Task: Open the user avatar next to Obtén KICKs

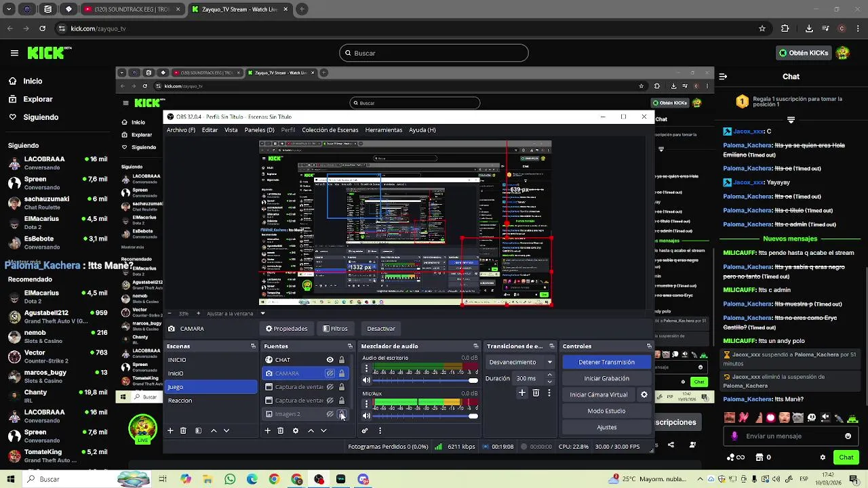Action: [842, 53]
